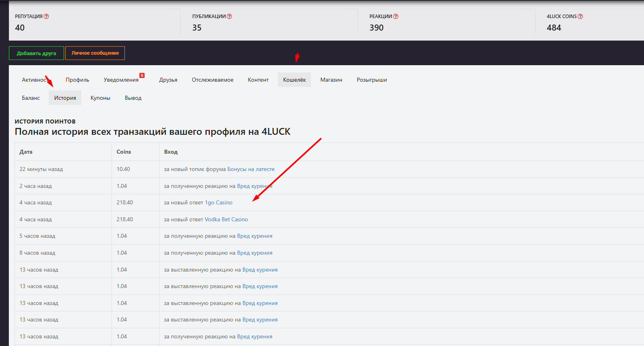The width and height of the screenshot is (644, 346).
Task: Open the Магазин tab
Action: click(331, 80)
